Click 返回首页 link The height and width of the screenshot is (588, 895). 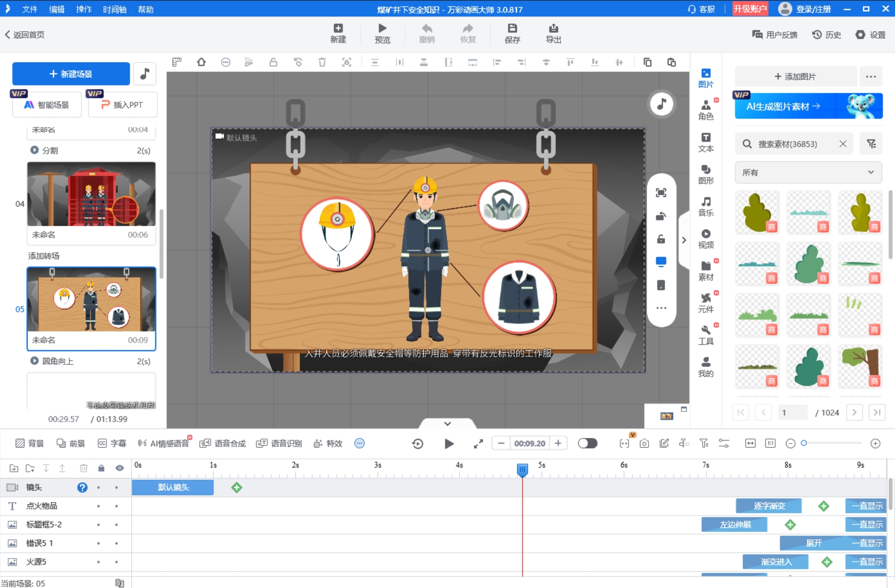tap(25, 34)
